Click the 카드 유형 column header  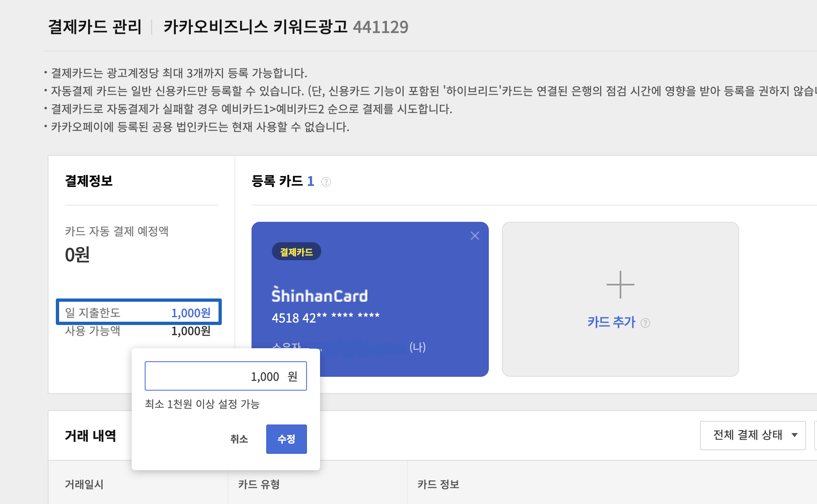pyautogui.click(x=259, y=484)
